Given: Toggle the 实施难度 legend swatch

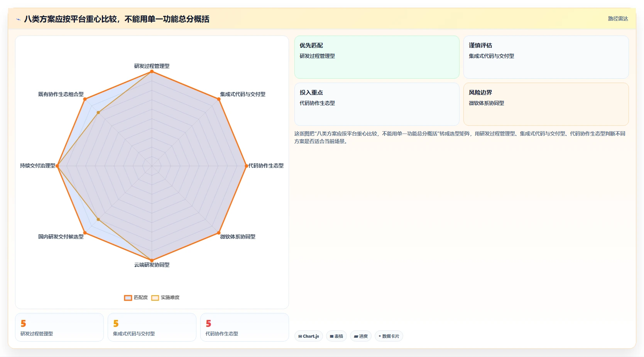Looking at the screenshot, I should [155, 298].
